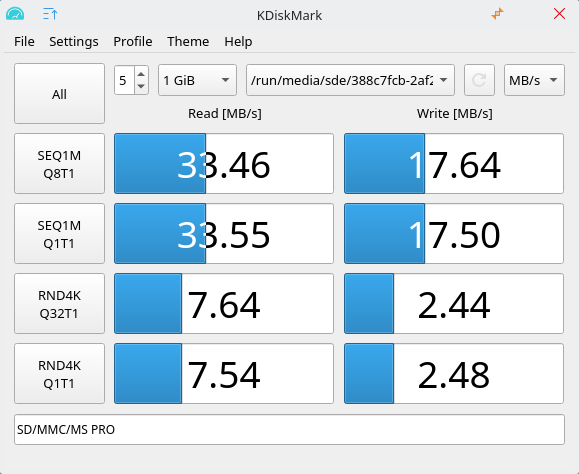The height and width of the screenshot is (474, 579).
Task: Click the 7.54 read result
Action: pos(224,374)
